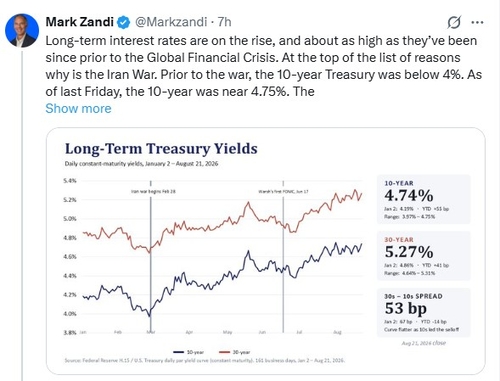Open the three-dot more options menu
Viewport: 500px width, 381px height.
[477, 22]
